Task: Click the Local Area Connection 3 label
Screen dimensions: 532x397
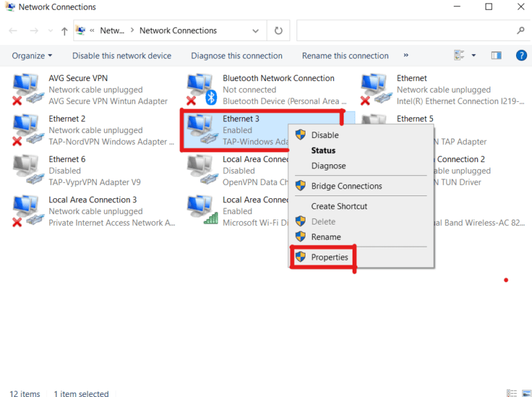Action: coord(93,200)
